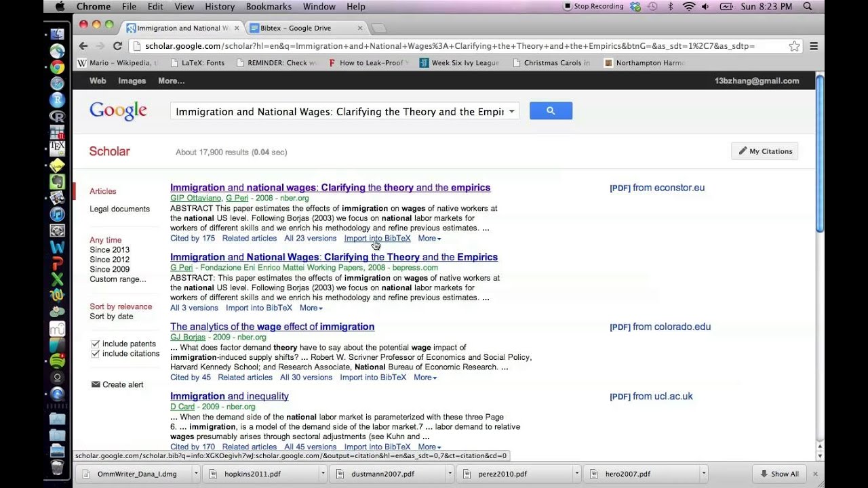This screenshot has height=488, width=868.
Task: Open Finder from the dock
Action: pos(57,34)
